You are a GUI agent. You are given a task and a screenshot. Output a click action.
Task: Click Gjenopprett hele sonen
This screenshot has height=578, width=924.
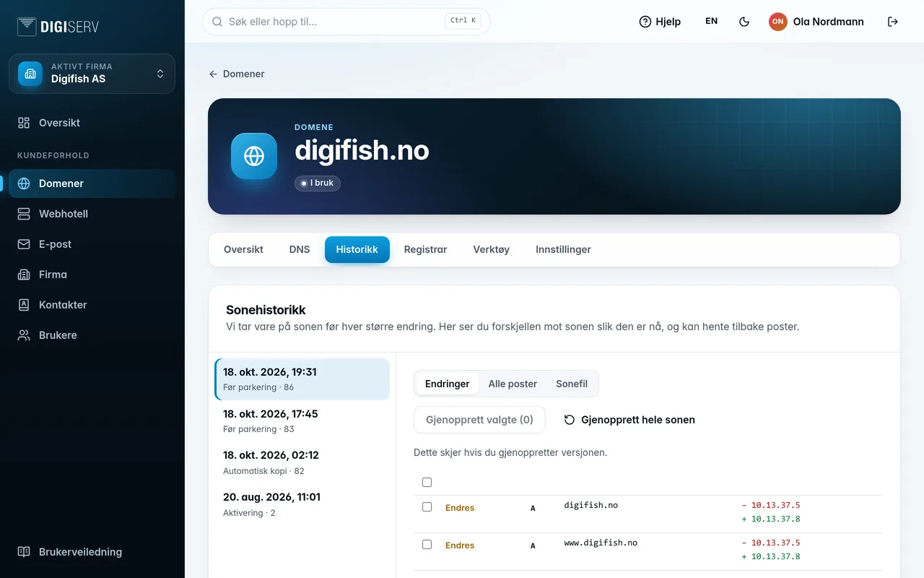[x=629, y=420]
